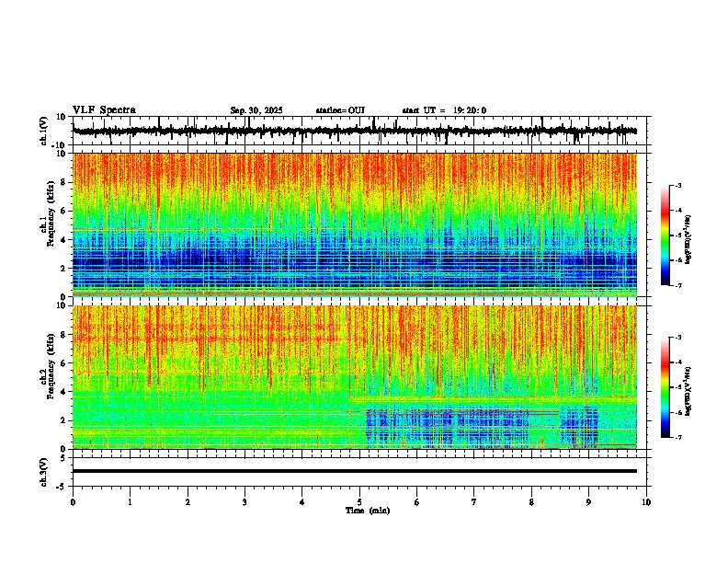The width and height of the screenshot is (728, 563).
Task: Click the ch.1 PSD color scale bar
Action: (665, 236)
